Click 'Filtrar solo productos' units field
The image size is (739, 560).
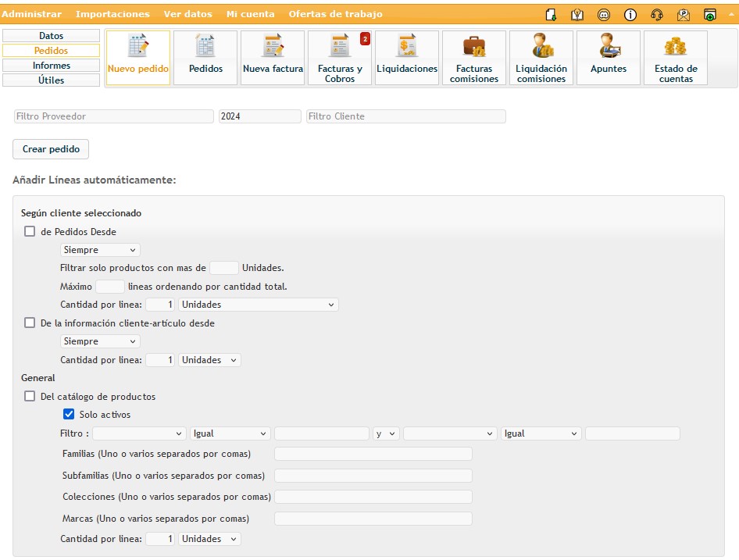[x=224, y=268]
